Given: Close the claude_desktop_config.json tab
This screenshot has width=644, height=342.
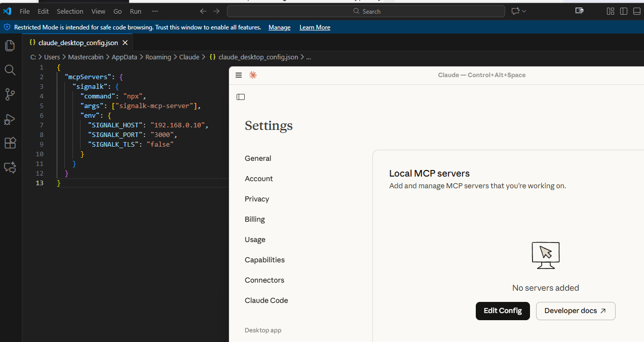Looking at the screenshot, I should pos(125,43).
